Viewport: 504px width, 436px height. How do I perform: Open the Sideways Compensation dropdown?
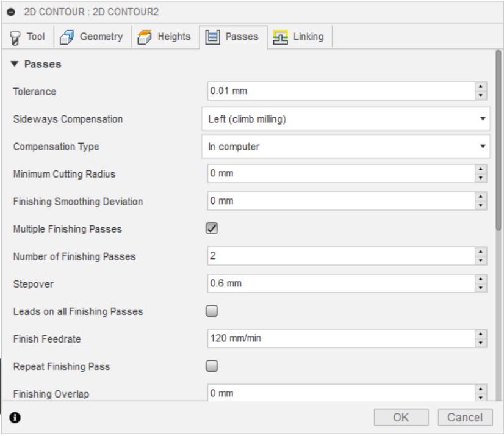pos(346,119)
